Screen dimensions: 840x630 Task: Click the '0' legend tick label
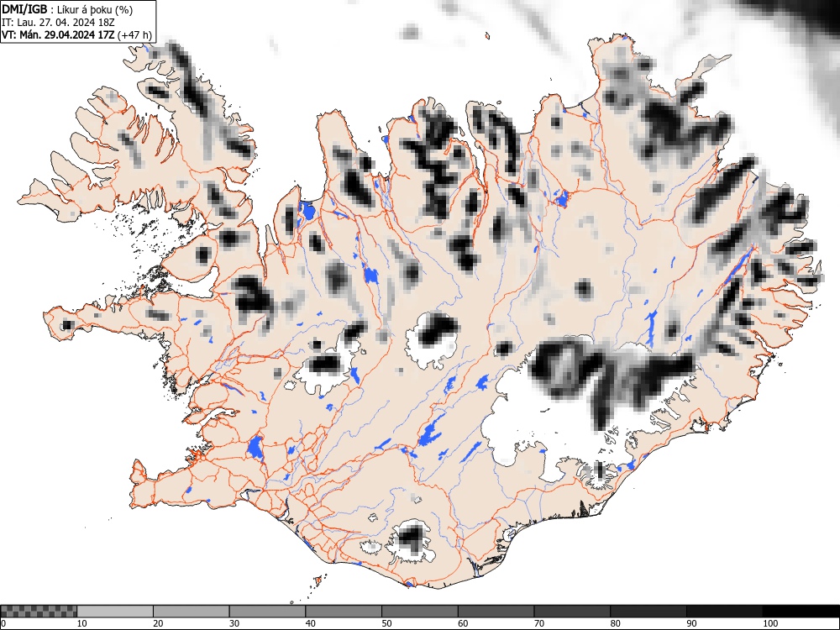click(x=3, y=623)
